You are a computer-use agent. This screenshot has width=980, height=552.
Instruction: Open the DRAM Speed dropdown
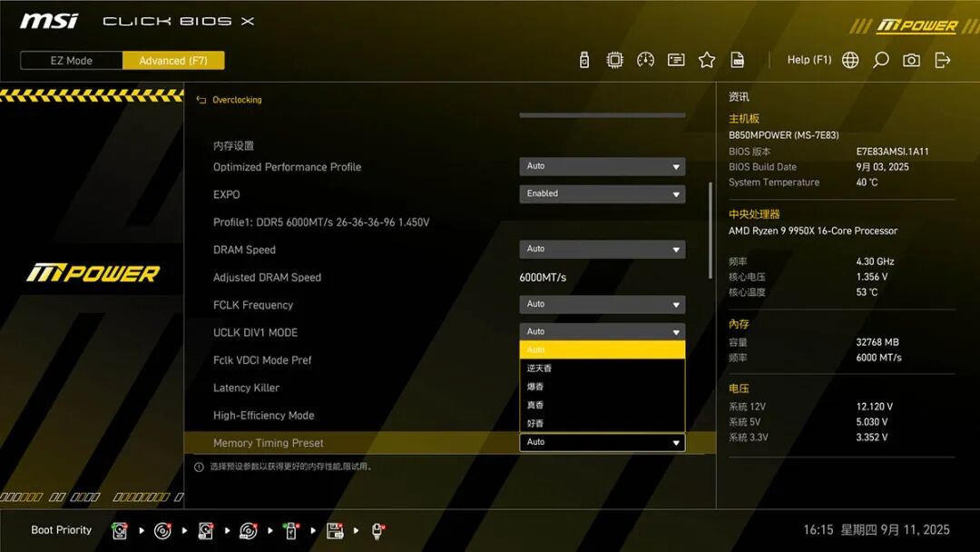[602, 249]
